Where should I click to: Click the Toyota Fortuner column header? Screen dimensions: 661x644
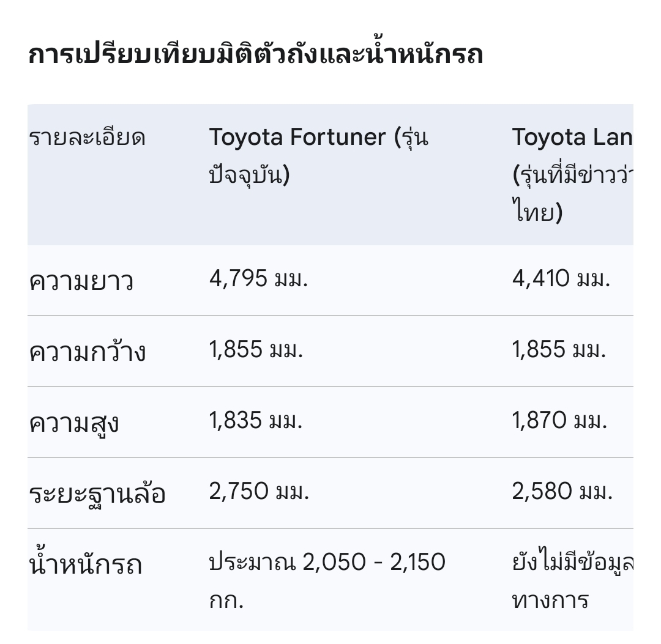[319, 156]
